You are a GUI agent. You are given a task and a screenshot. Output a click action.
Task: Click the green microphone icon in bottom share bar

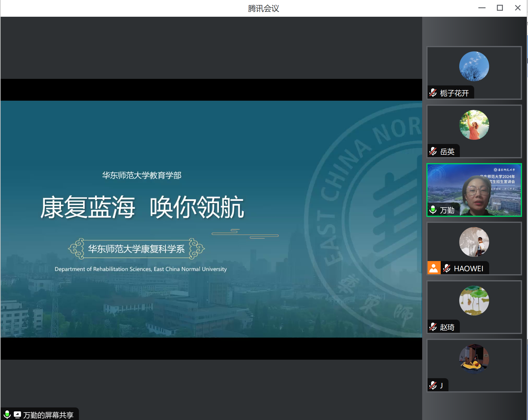[x=7, y=414]
